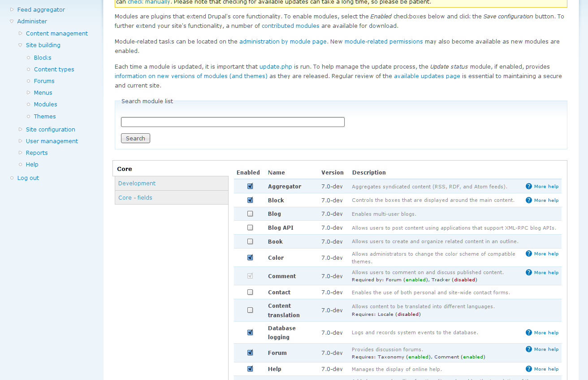Click the help icon in the Aggregator row
The height and width of the screenshot is (380, 588).
pyautogui.click(x=529, y=186)
